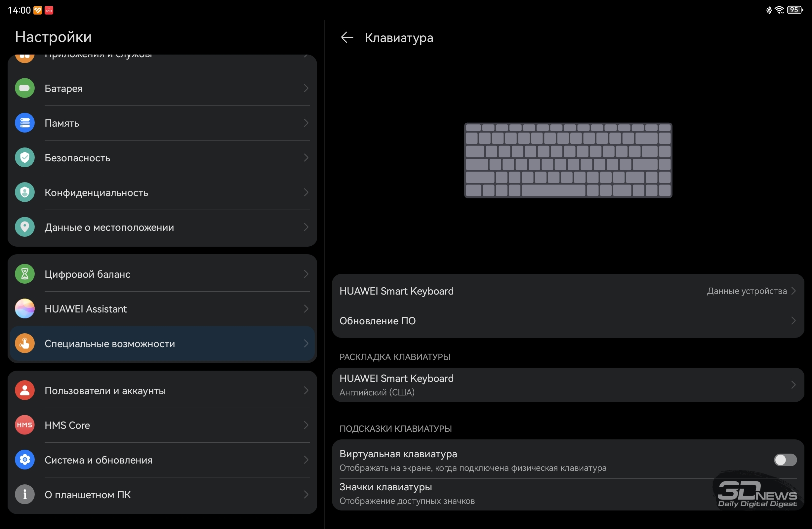Open HUAWEI Assistant settings
The width and height of the screenshot is (812, 529).
click(162, 309)
